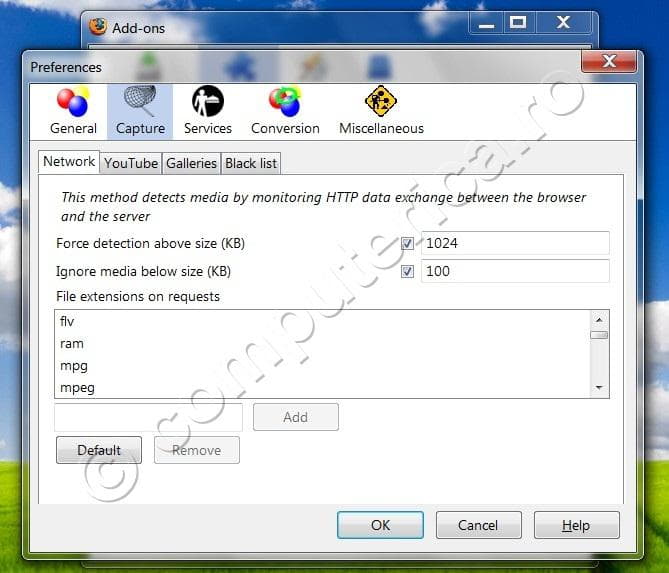Open the General preferences section
The width and height of the screenshot is (669, 573).
point(73,111)
